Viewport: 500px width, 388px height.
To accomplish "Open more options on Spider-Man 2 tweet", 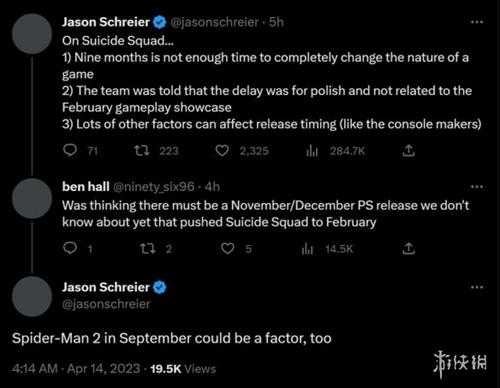I will coord(477,287).
